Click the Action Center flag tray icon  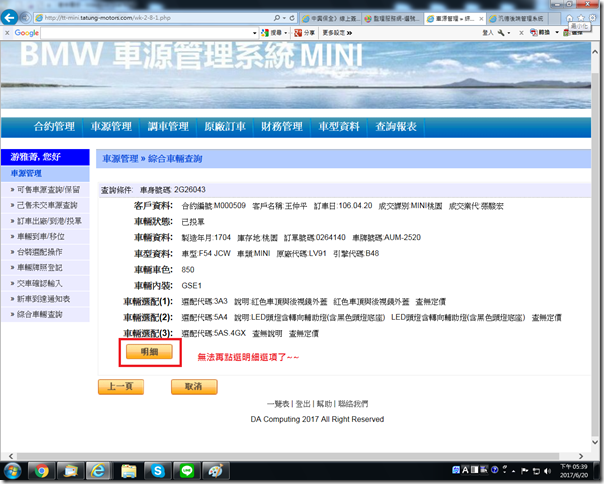point(524,471)
